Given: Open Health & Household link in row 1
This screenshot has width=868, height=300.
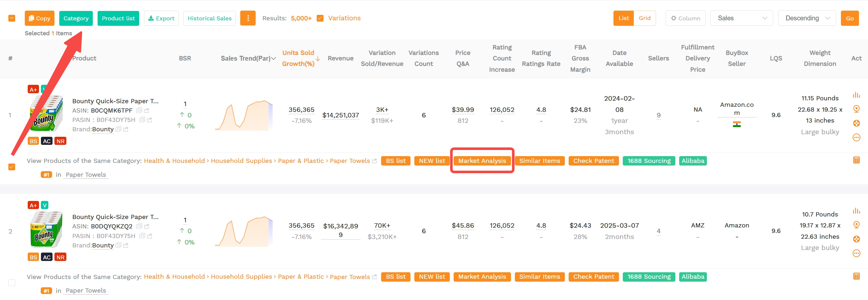Looking at the screenshot, I should pyautogui.click(x=174, y=161).
